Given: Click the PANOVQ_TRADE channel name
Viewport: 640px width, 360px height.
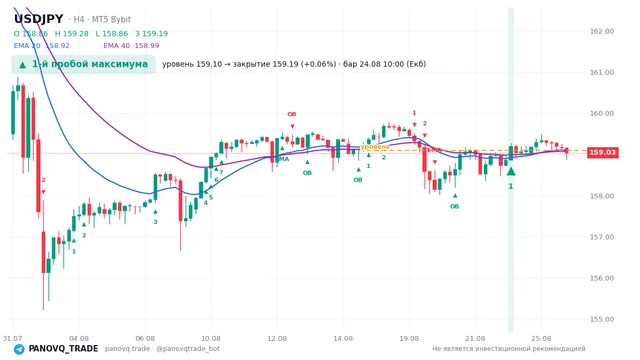Looking at the screenshot, I should point(63,349).
